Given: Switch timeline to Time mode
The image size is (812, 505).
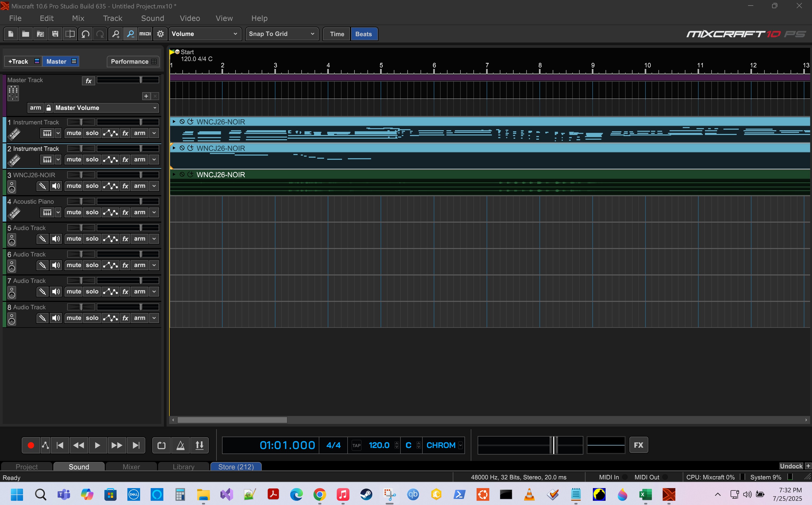Looking at the screenshot, I should point(337,34).
